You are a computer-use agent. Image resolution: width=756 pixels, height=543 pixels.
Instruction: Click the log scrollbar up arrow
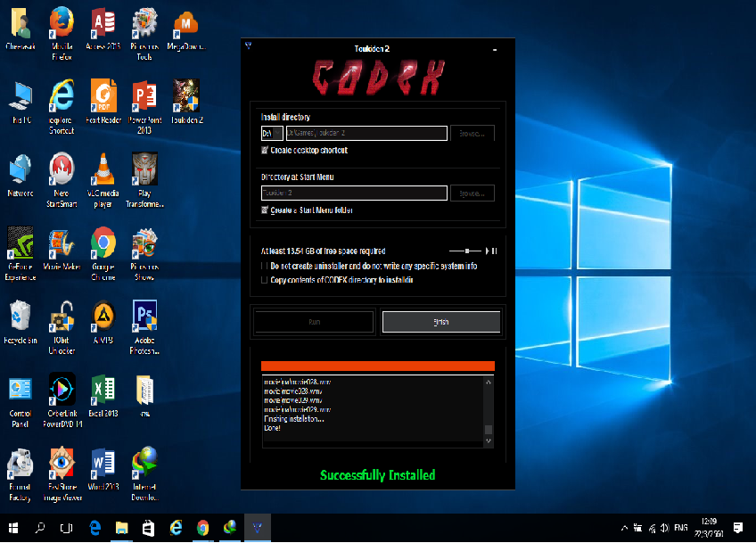coord(489,383)
